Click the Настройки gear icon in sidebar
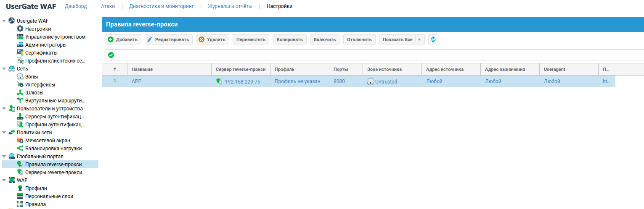The image size is (644, 209). 20,29
